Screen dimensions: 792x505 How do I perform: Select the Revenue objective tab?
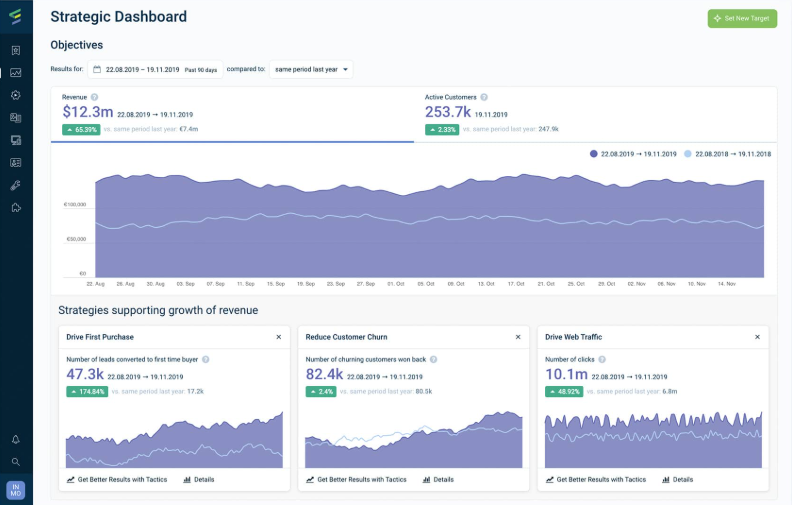[x=232, y=115]
